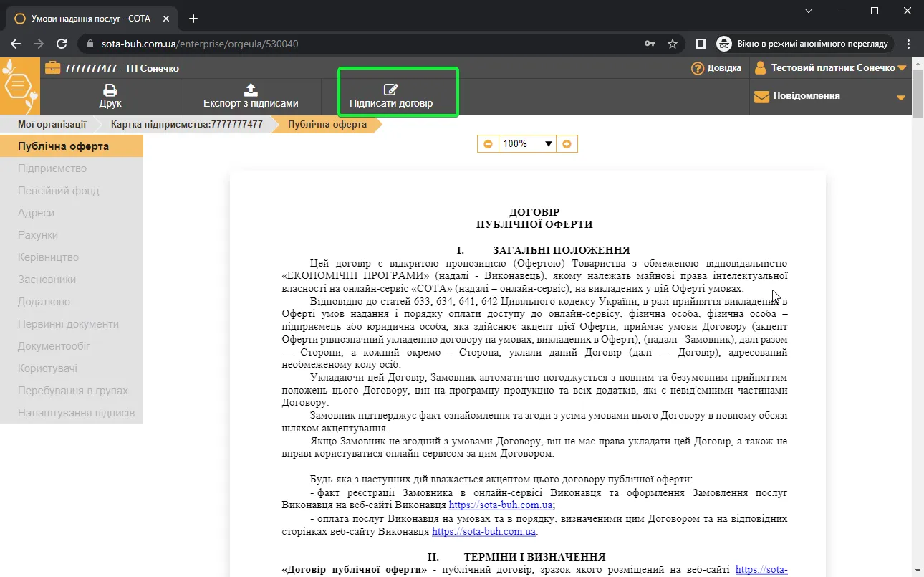
Task: Open Chrome three-dot menu
Action: click(908, 44)
